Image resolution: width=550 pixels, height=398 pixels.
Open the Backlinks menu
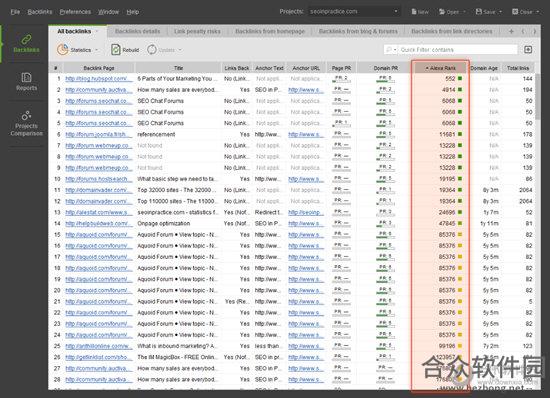(x=40, y=12)
